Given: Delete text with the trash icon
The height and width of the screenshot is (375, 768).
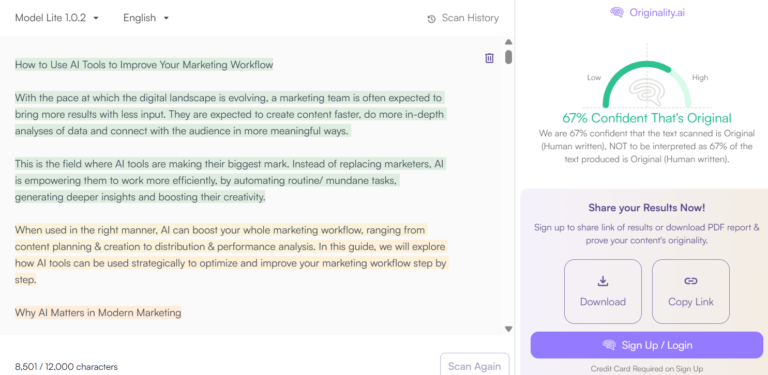Looking at the screenshot, I should pyautogui.click(x=489, y=58).
